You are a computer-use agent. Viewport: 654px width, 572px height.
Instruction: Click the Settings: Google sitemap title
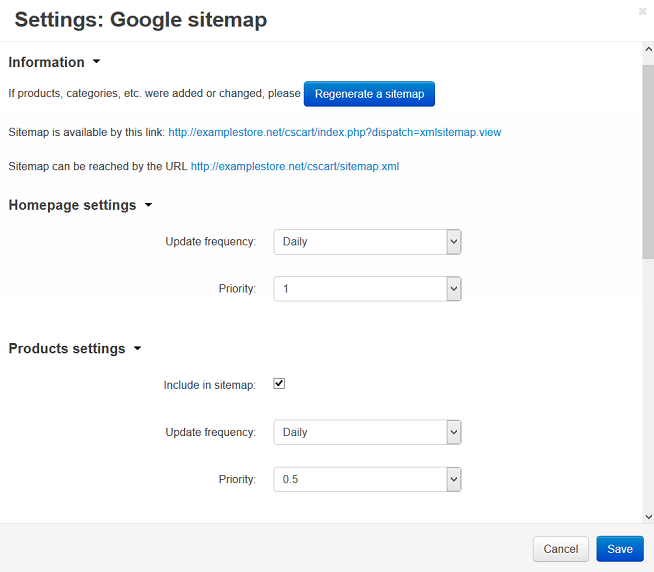tap(141, 20)
